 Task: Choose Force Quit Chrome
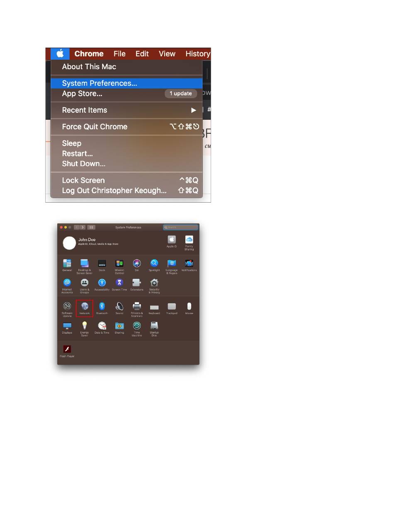126,127
